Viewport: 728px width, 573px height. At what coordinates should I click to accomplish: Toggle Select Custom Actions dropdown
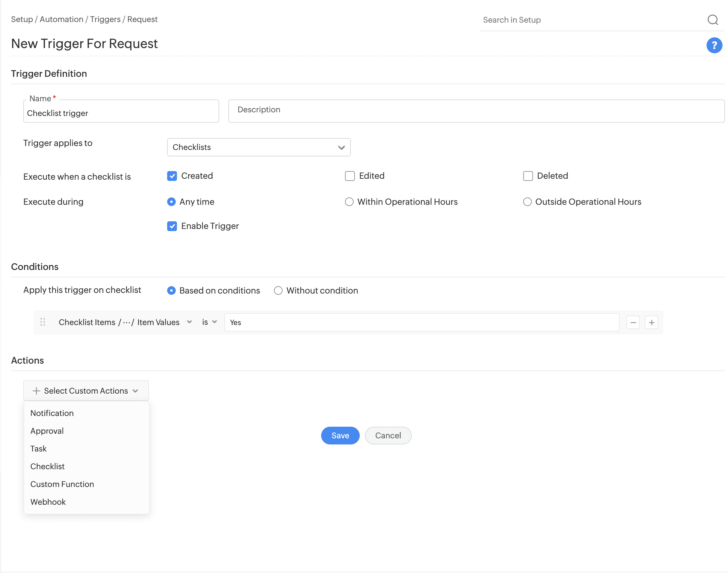(86, 391)
